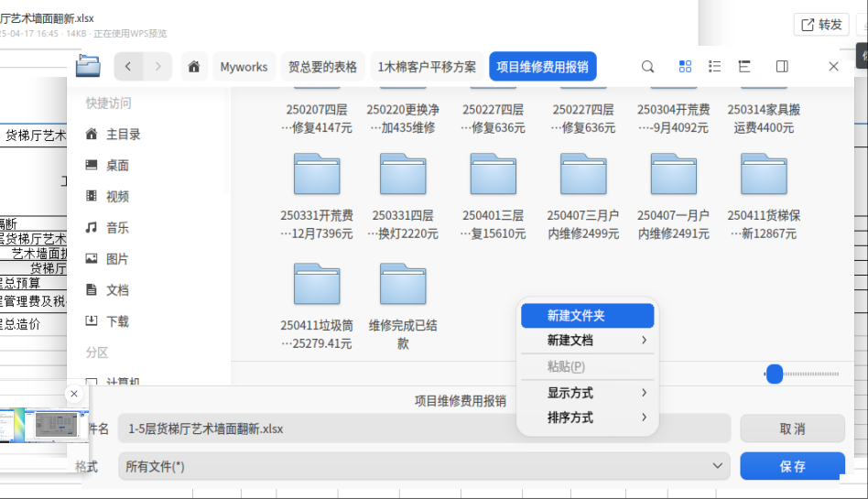Go forward with the right arrow button
This screenshot has width=868, height=499.
click(x=157, y=67)
